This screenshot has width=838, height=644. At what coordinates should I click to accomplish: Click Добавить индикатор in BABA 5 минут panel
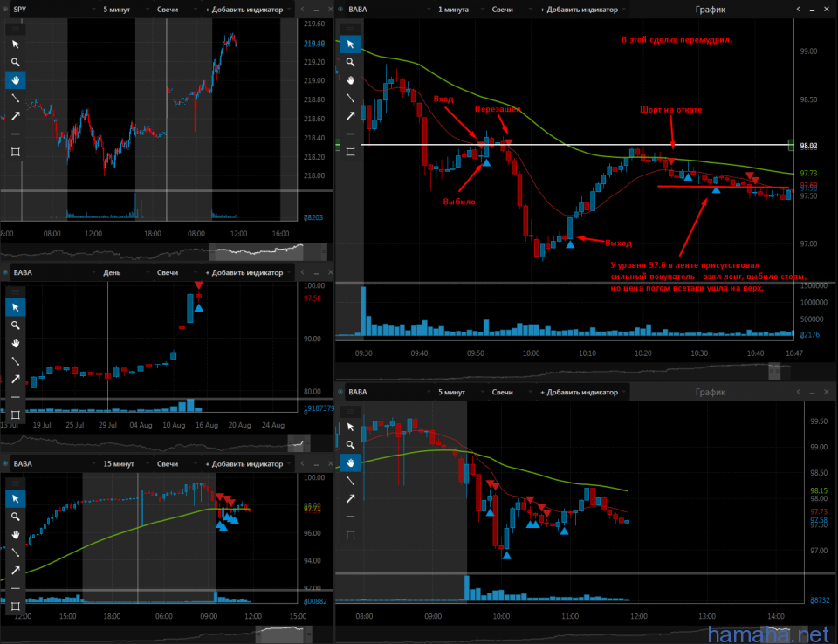[x=582, y=393]
